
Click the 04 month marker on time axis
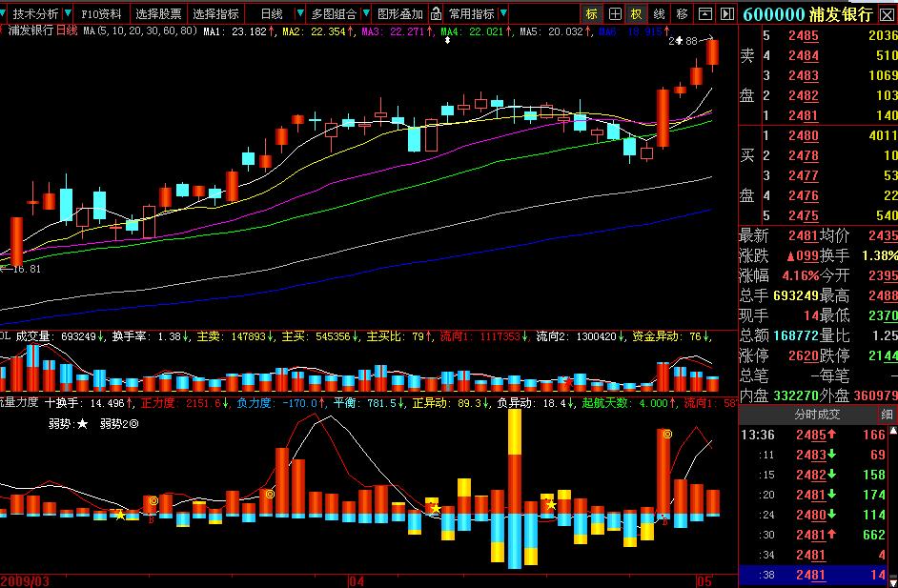tap(357, 581)
